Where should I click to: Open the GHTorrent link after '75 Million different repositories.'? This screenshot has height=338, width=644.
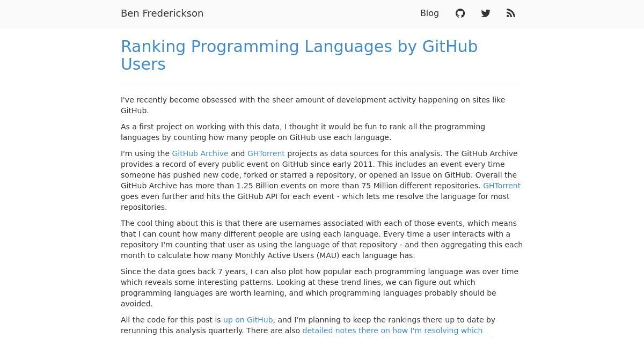click(502, 186)
